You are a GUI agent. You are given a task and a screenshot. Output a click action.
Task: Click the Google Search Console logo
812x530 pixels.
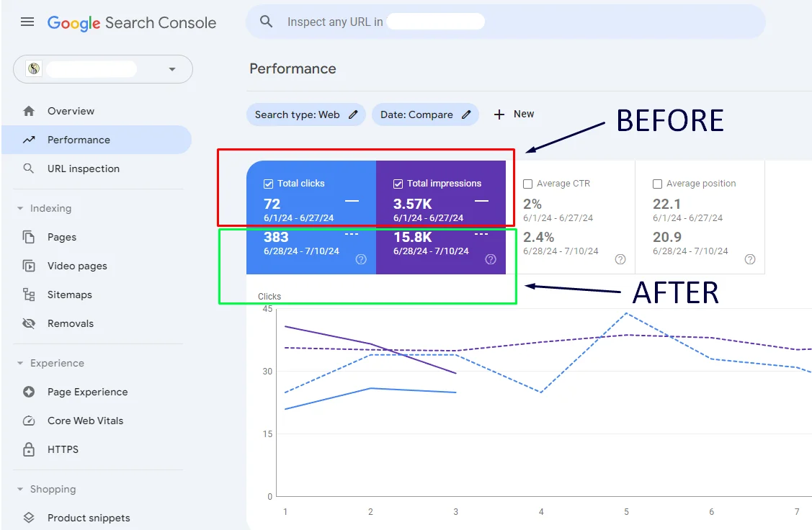pyautogui.click(x=132, y=23)
